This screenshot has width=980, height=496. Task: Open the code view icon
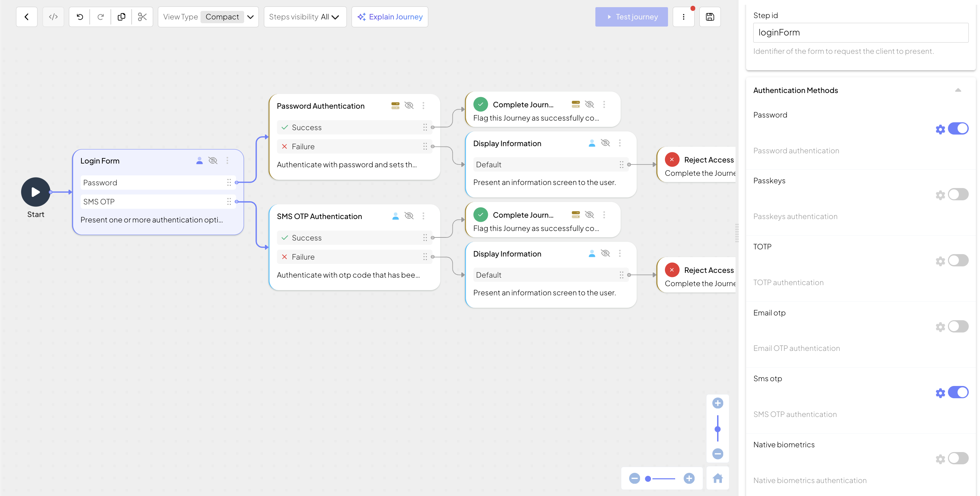point(53,17)
